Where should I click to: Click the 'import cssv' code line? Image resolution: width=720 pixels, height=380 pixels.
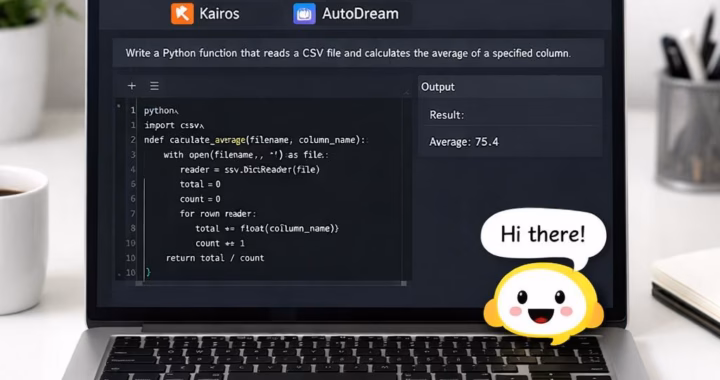[x=174, y=125]
